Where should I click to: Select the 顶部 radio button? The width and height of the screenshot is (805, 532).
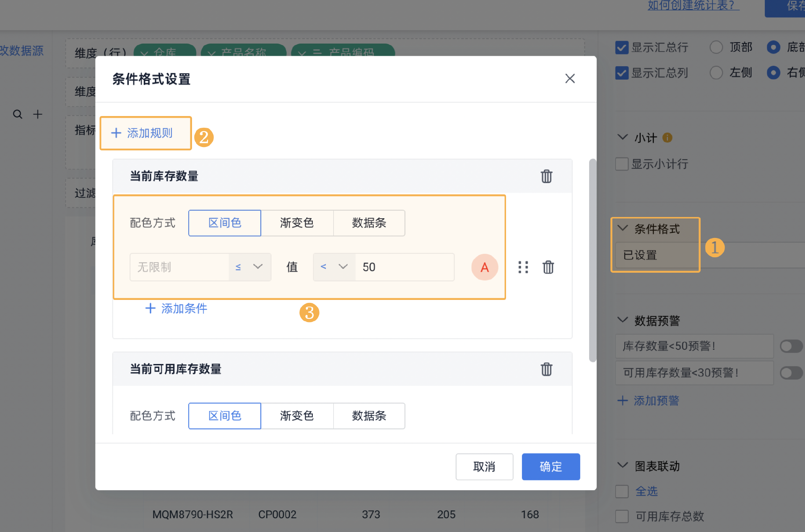pos(716,47)
